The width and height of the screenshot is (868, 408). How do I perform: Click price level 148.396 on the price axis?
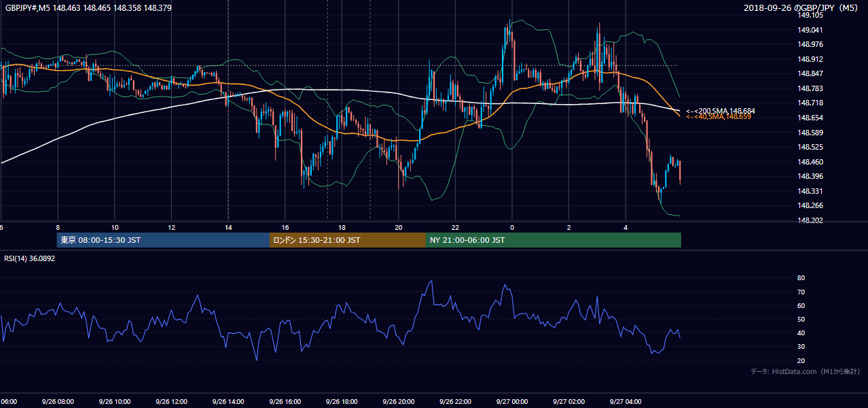810,176
